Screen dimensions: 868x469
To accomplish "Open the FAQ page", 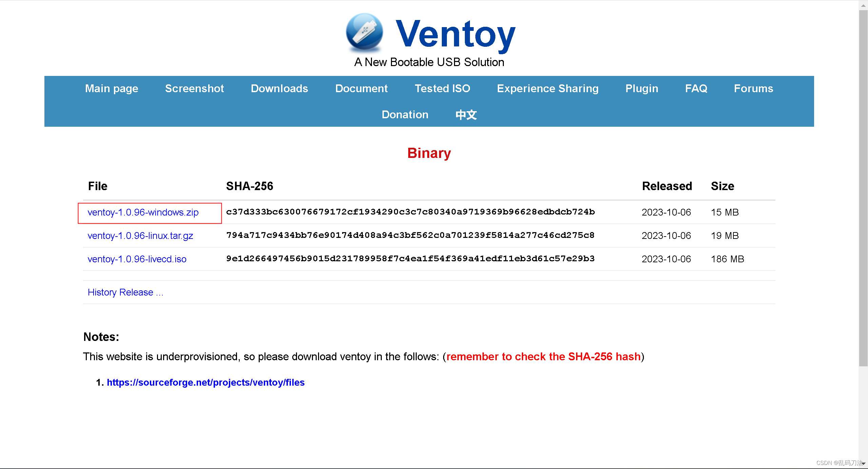I will [696, 88].
